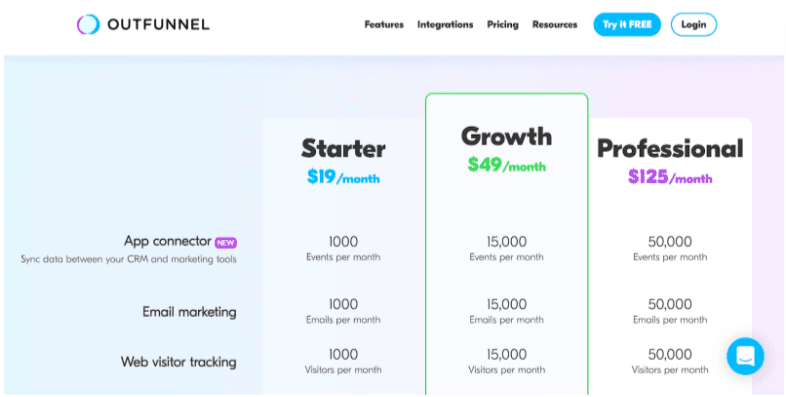Viewport: 786px width, 397px height.
Task: Select the Professional plan heading
Action: 670,149
